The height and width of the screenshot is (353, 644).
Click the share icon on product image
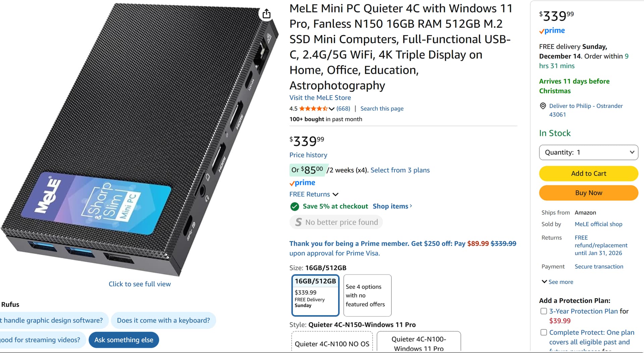coord(266,14)
